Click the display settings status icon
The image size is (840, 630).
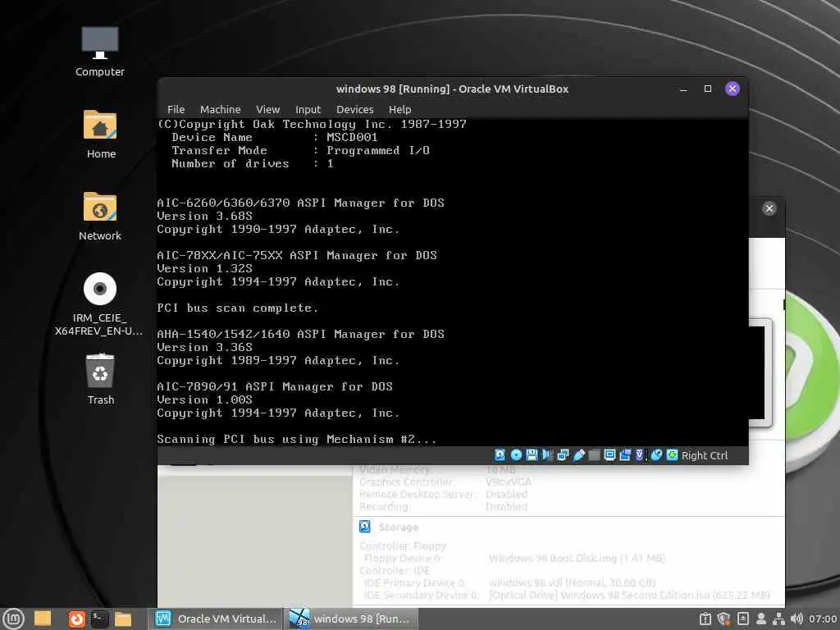[x=609, y=454]
